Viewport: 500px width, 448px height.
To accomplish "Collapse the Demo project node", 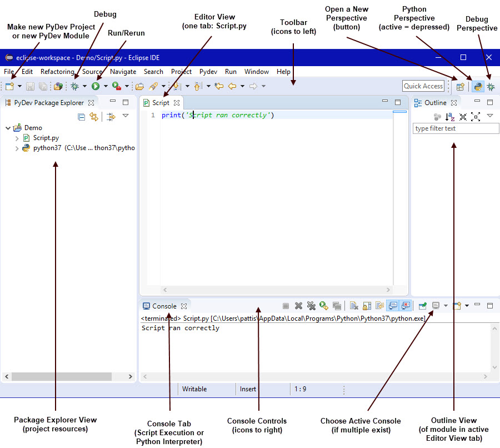I will click(8, 128).
